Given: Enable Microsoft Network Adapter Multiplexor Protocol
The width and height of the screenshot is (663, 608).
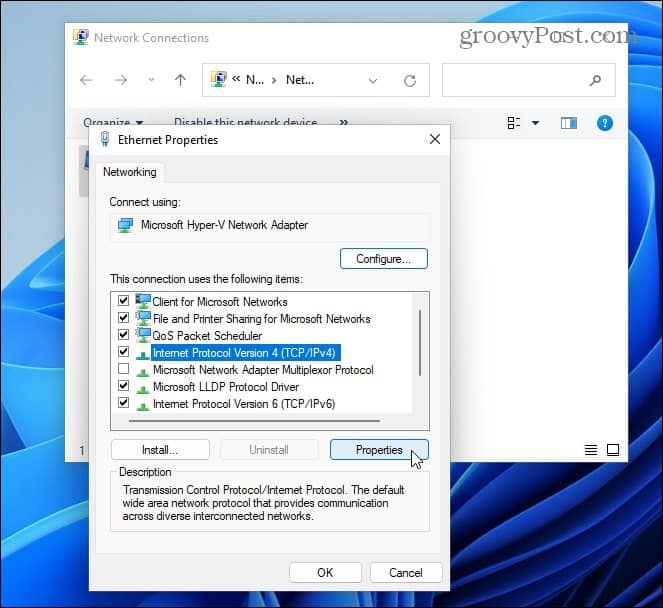Looking at the screenshot, I should (123, 369).
